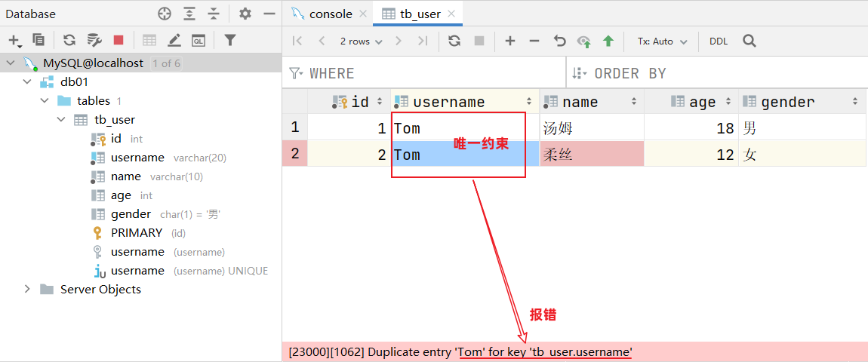Open the Jump to Query Console icon
This screenshot has height=362, width=868.
point(198,41)
